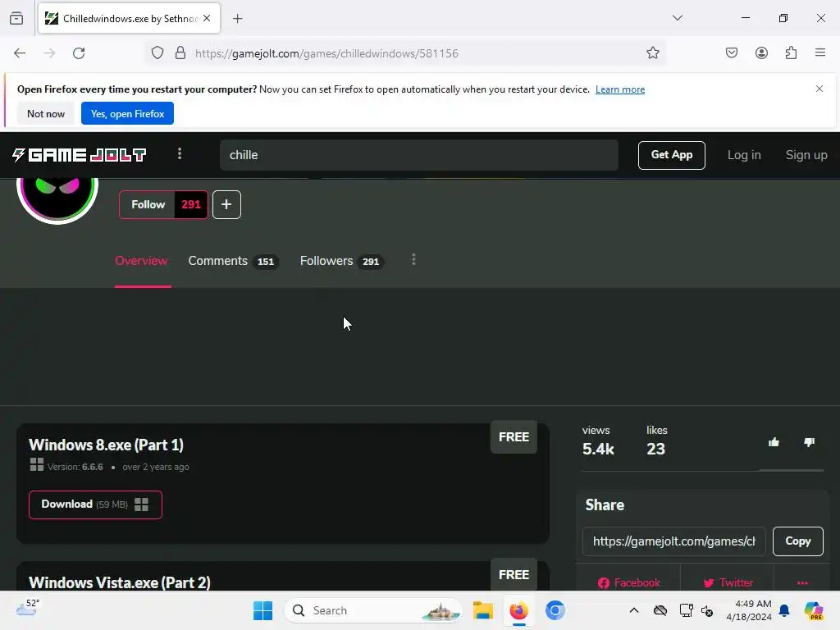Click the Not now button

tap(46, 113)
